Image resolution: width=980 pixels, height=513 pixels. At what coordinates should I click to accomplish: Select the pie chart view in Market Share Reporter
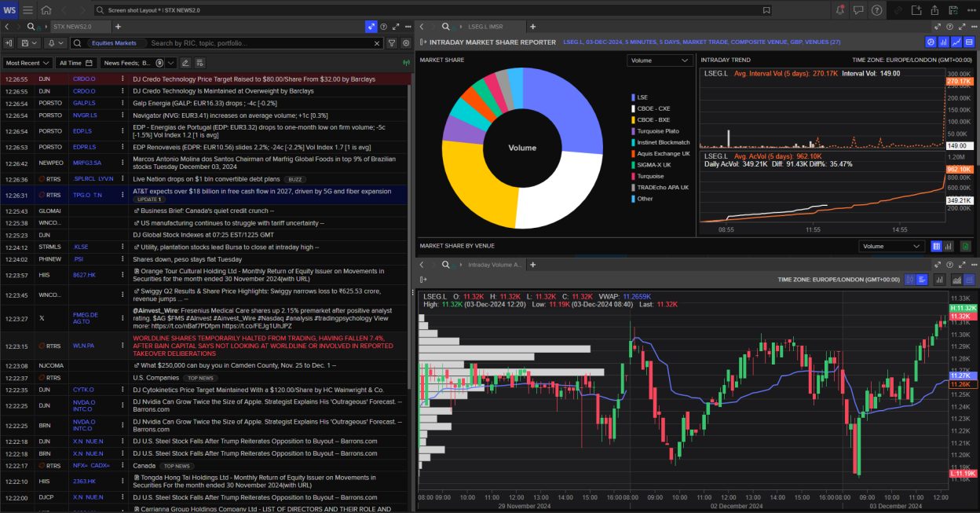point(932,41)
